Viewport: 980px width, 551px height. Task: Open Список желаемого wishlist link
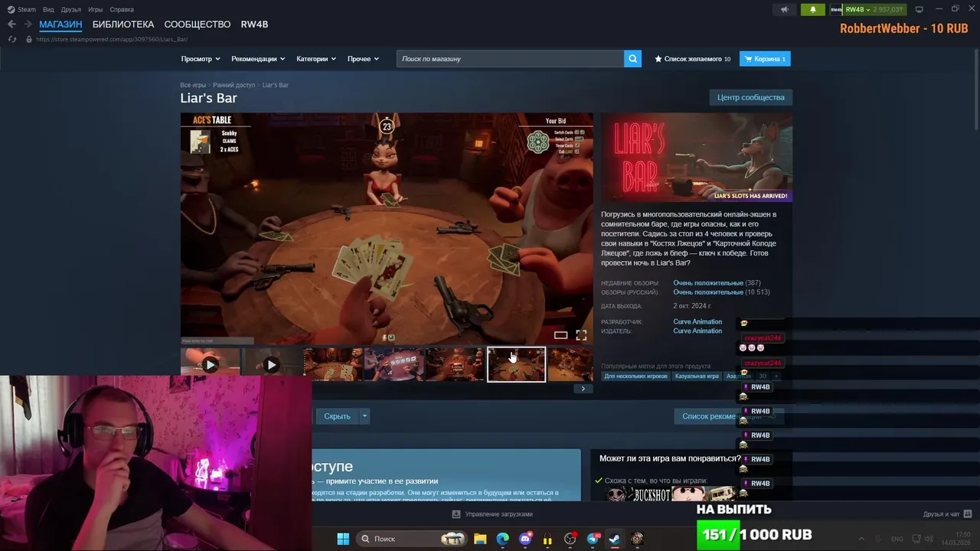coord(693,59)
